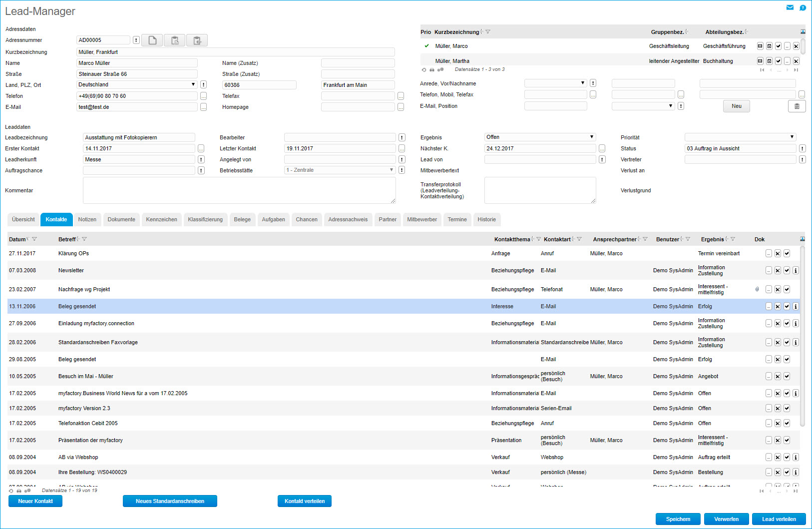Click into the Kommentar text area
Viewport: 812px width, 529px height.
(x=239, y=190)
